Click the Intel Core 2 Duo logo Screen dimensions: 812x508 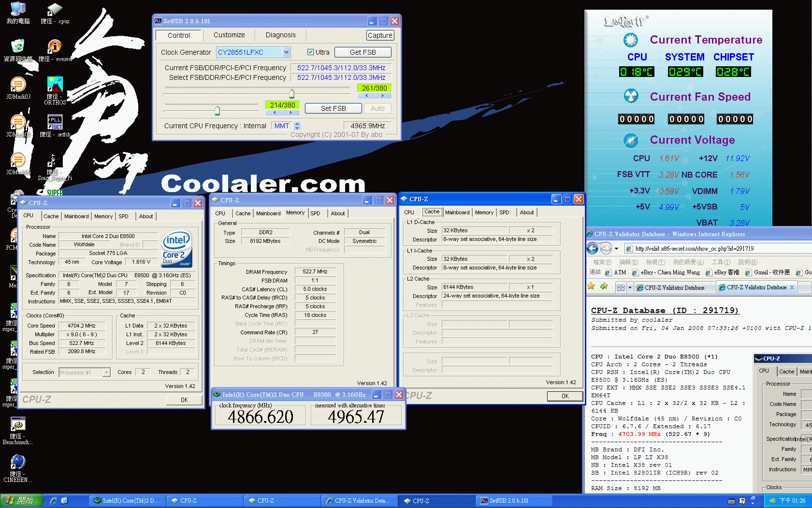(176, 248)
